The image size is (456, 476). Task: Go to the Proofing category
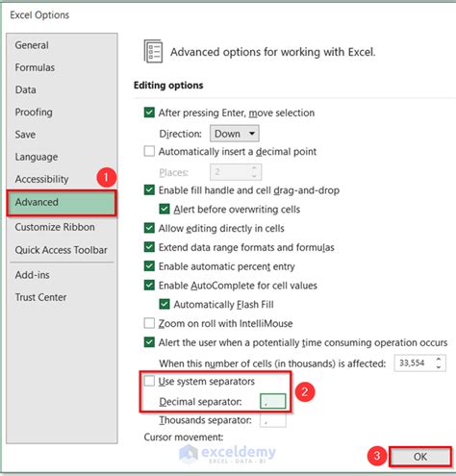click(34, 113)
